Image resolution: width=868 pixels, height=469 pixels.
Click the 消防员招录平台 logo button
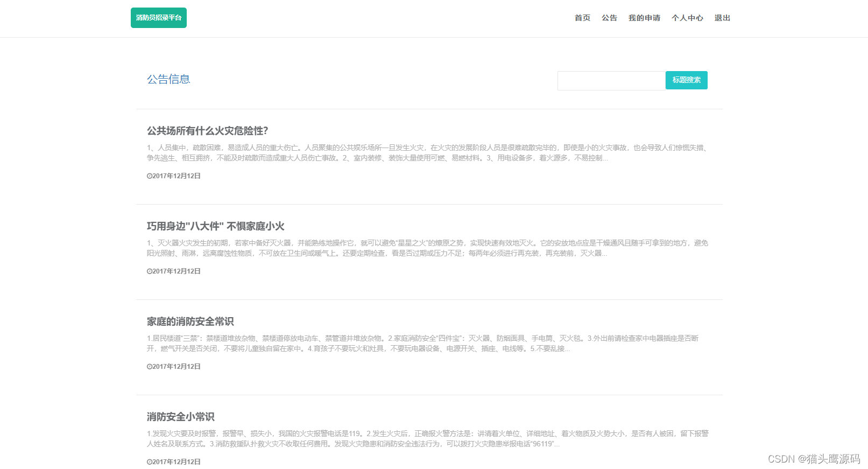click(x=159, y=18)
